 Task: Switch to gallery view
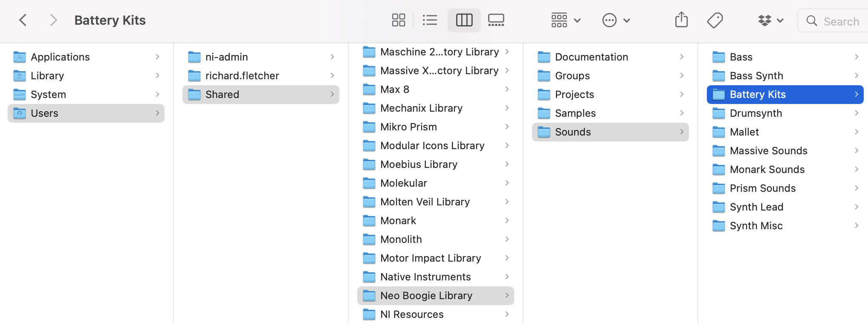tap(496, 20)
